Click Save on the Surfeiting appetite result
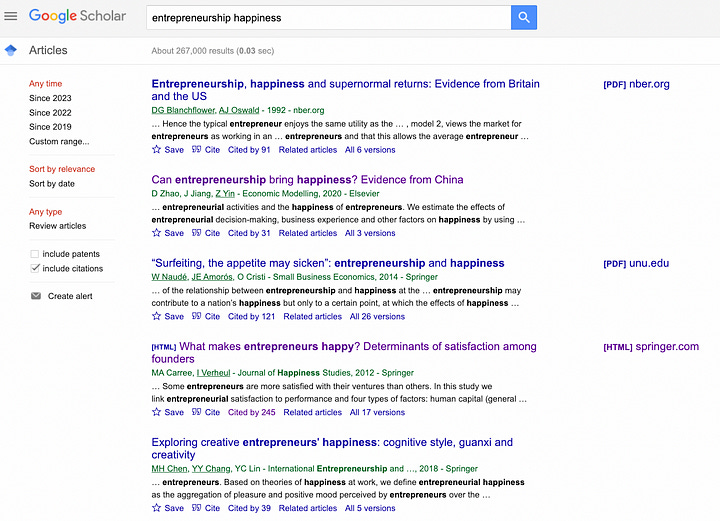720x521 pixels. (174, 316)
